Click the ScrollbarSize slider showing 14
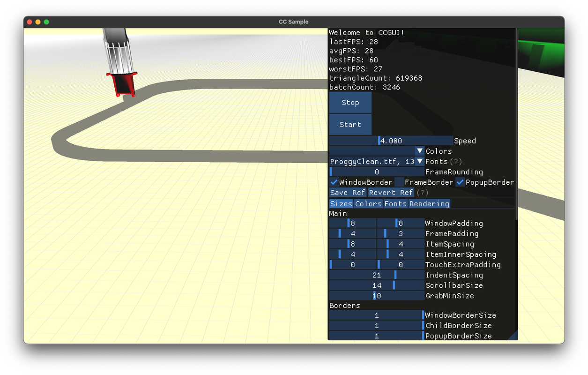 point(377,285)
